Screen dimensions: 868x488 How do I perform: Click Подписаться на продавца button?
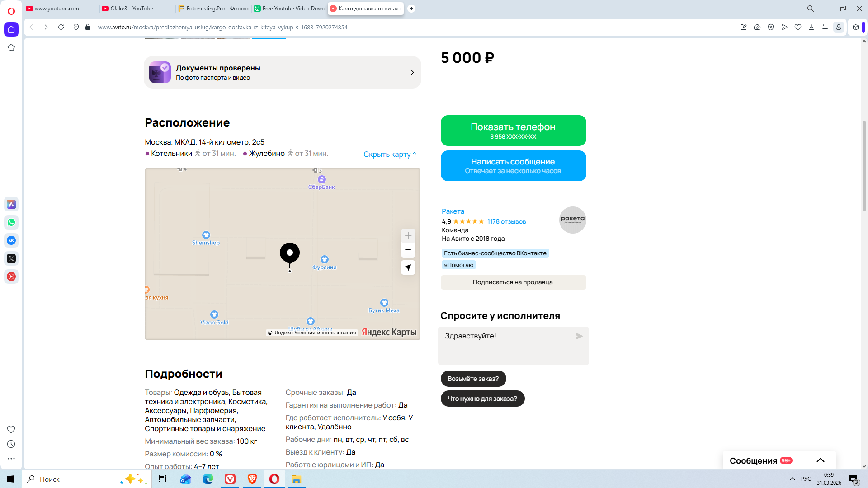pos(513,282)
